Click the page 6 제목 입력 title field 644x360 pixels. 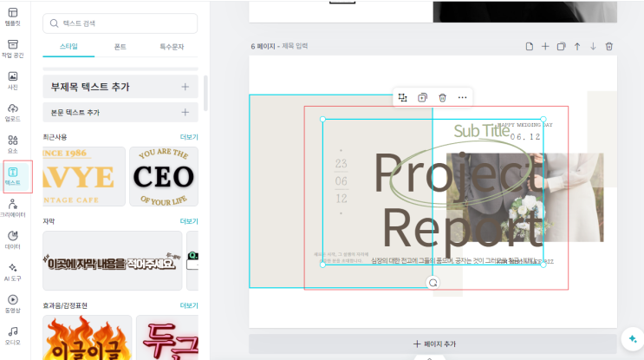[x=295, y=46]
